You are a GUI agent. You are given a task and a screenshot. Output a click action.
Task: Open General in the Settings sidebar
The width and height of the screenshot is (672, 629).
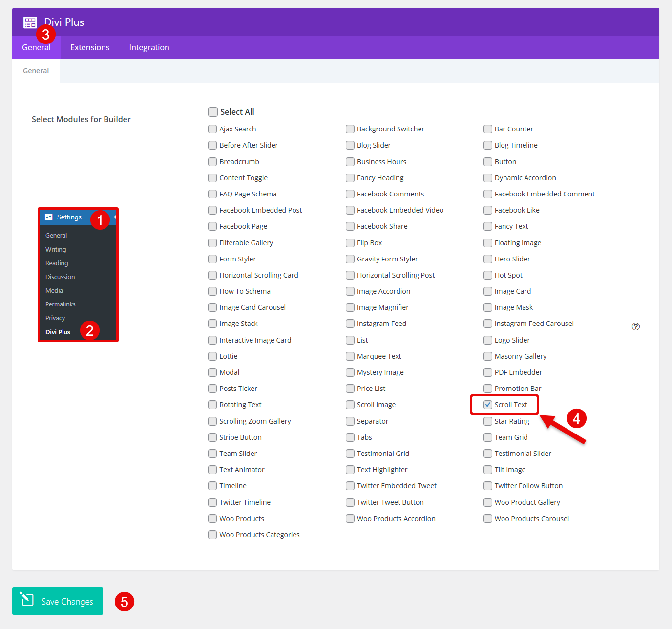pos(56,236)
